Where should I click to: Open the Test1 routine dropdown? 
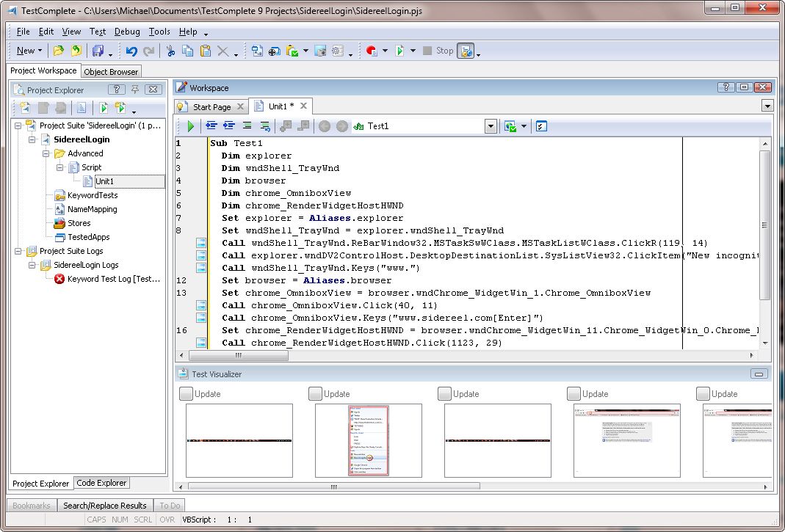point(491,126)
